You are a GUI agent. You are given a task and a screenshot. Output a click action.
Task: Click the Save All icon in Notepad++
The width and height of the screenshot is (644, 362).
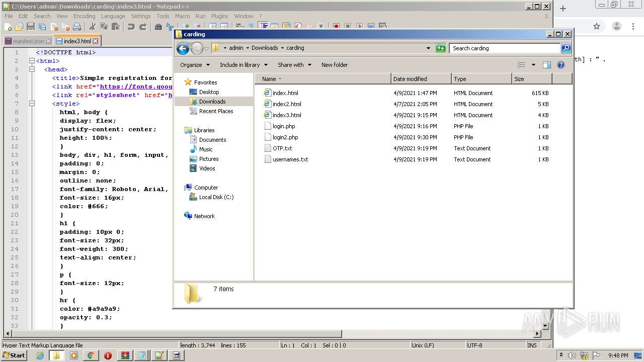42,27
